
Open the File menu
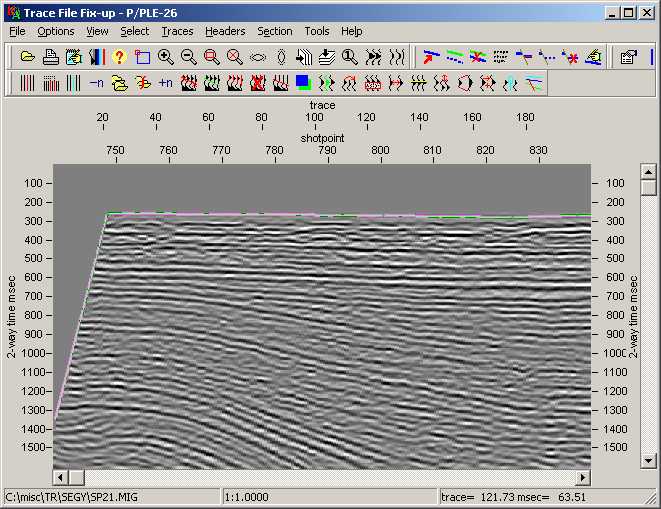click(17, 31)
